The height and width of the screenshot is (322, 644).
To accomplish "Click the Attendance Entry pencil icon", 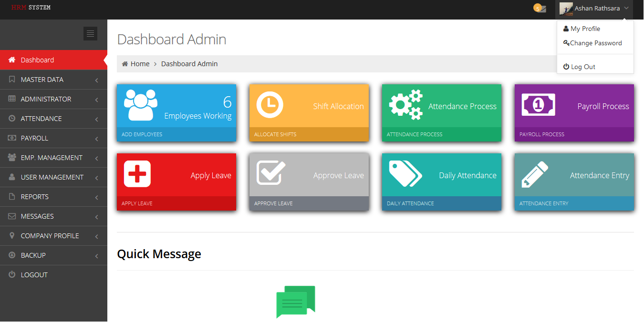I will click(535, 174).
